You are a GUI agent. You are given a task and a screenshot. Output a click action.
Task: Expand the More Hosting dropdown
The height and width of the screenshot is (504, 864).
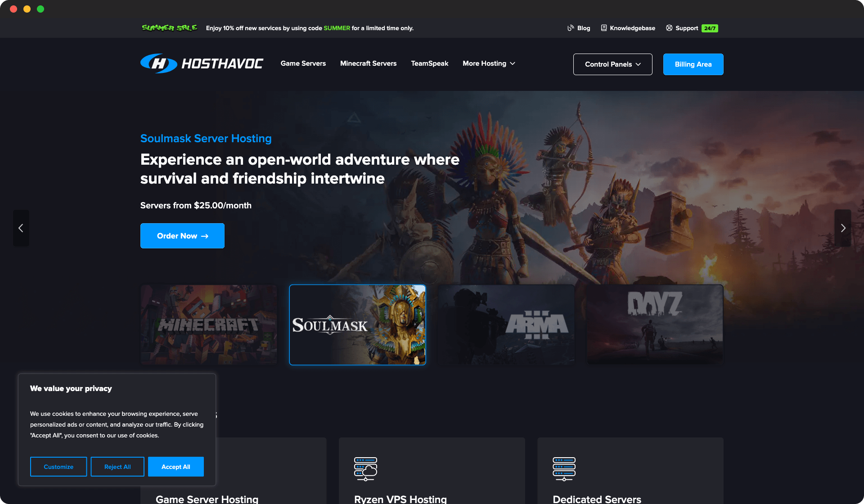pos(489,63)
